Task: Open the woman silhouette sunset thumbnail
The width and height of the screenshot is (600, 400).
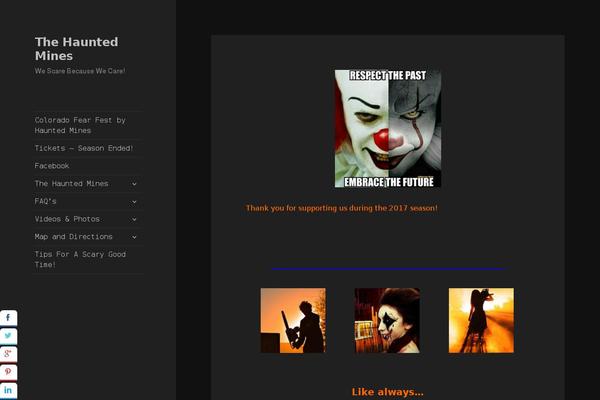Action: point(481,320)
